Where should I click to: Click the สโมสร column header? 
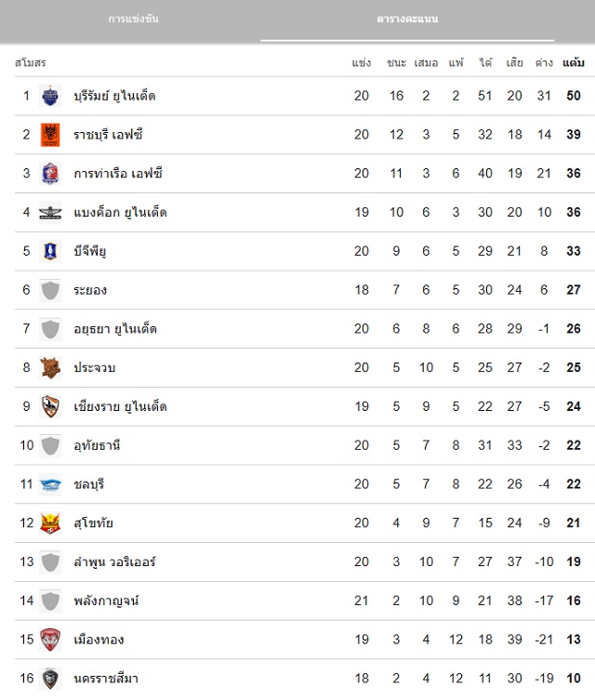pos(30,63)
